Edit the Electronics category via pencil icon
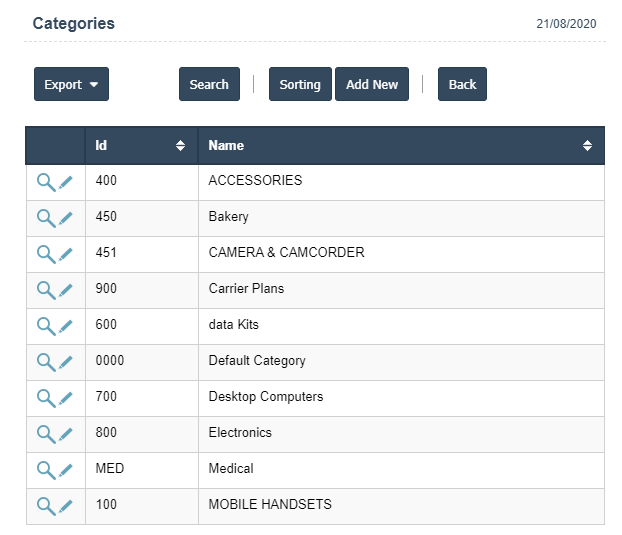622x535 pixels. pyautogui.click(x=66, y=434)
